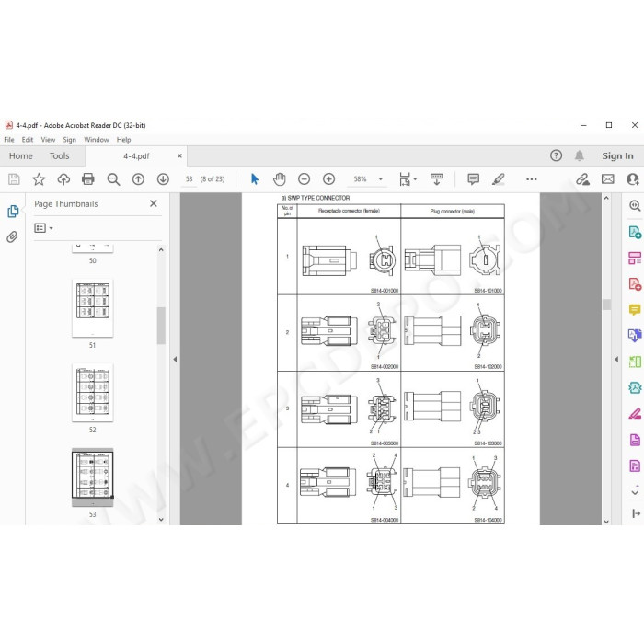Click the Save file icon
This screenshot has width=644, height=644.
tap(14, 179)
